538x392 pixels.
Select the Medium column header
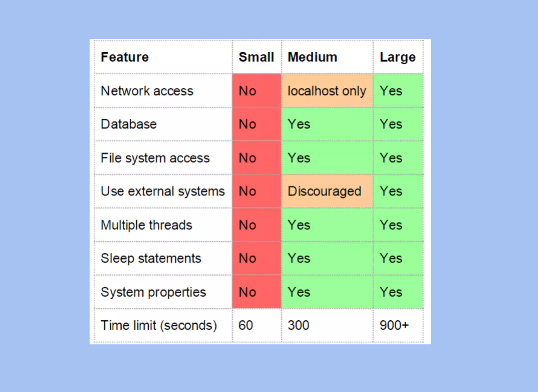[x=313, y=57]
